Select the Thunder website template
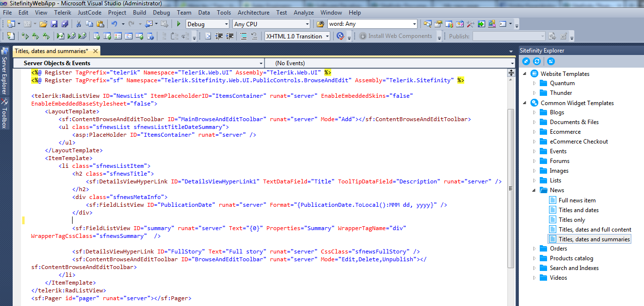 pyautogui.click(x=561, y=93)
